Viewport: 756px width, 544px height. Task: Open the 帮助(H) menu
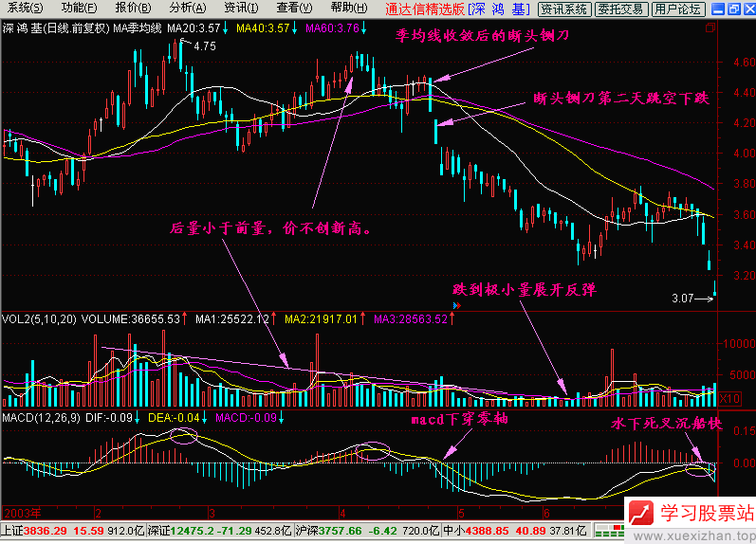(349, 9)
